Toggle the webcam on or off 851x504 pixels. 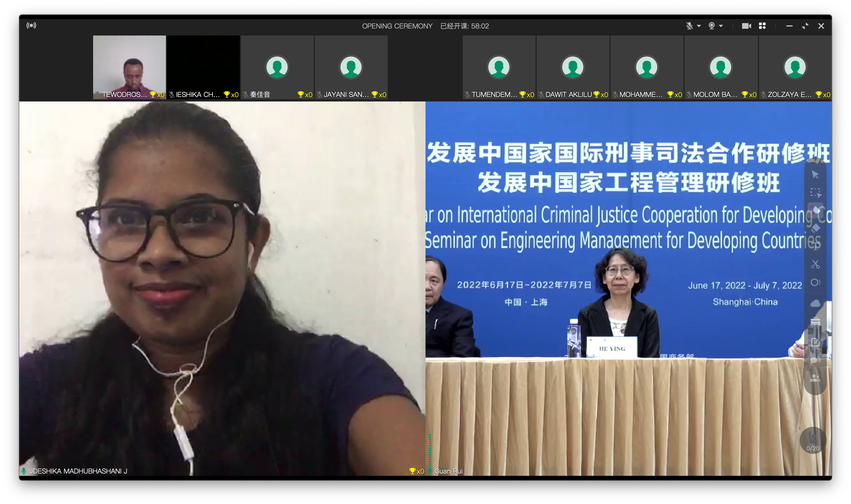711,26
